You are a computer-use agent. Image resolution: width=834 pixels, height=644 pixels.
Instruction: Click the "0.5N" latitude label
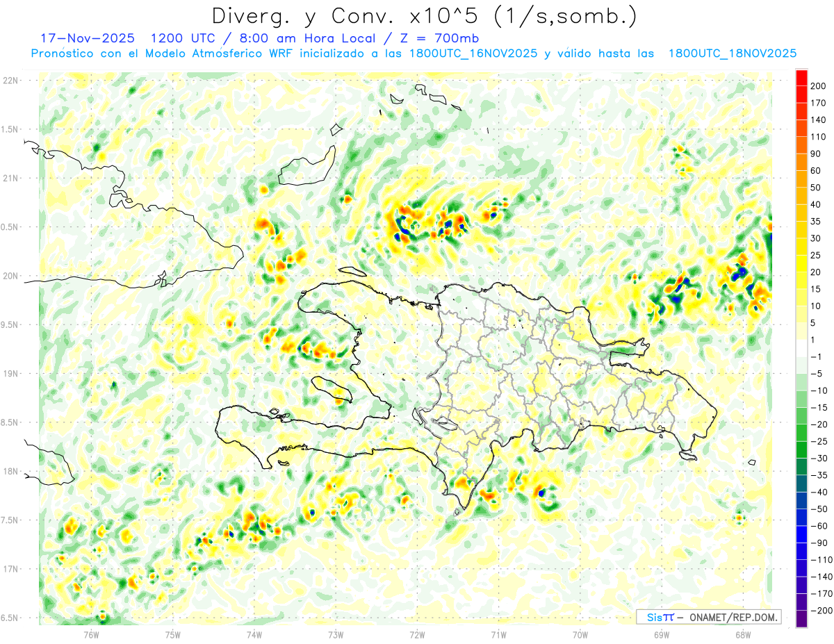[x=9, y=227]
